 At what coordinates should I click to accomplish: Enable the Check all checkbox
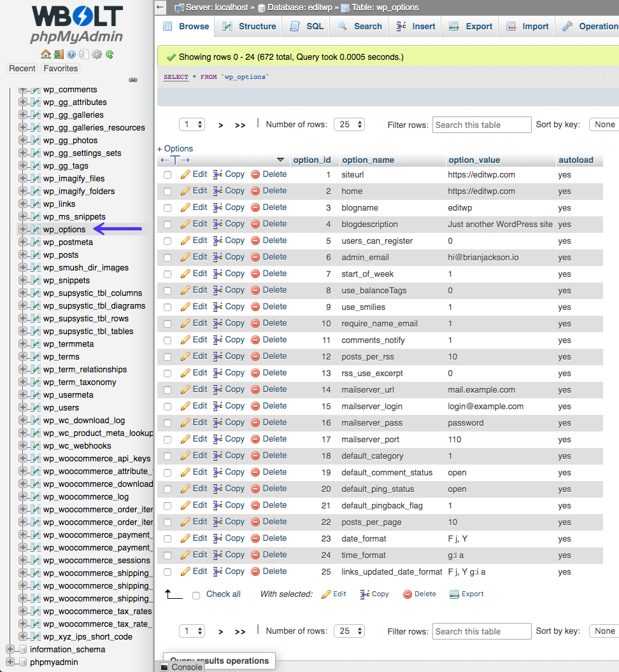[x=196, y=594]
